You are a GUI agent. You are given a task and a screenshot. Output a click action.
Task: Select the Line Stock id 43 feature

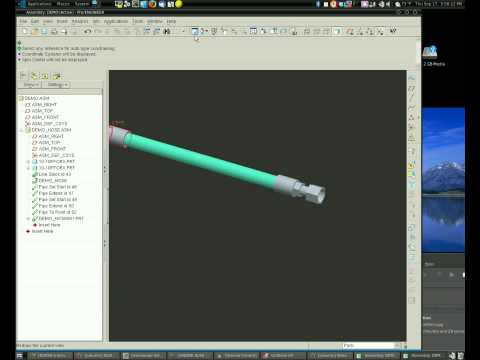pyautogui.click(x=55, y=174)
